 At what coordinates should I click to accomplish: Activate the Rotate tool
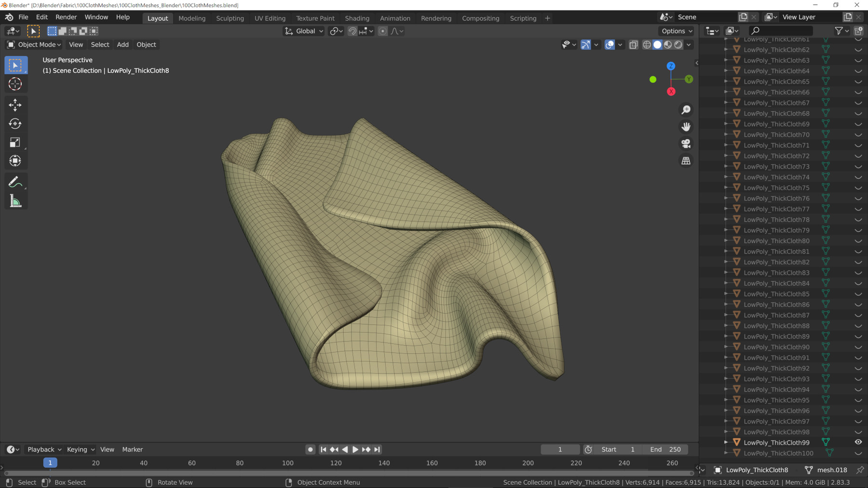coord(15,124)
